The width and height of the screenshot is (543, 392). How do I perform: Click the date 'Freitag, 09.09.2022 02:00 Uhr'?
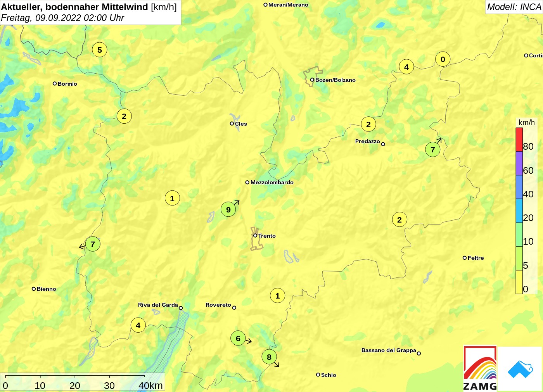tap(62, 18)
